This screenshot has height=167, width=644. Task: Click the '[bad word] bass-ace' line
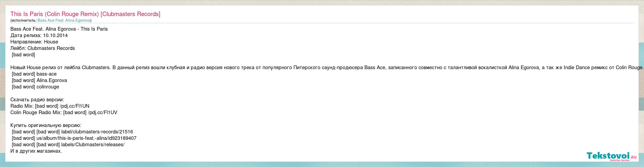pos(34,74)
